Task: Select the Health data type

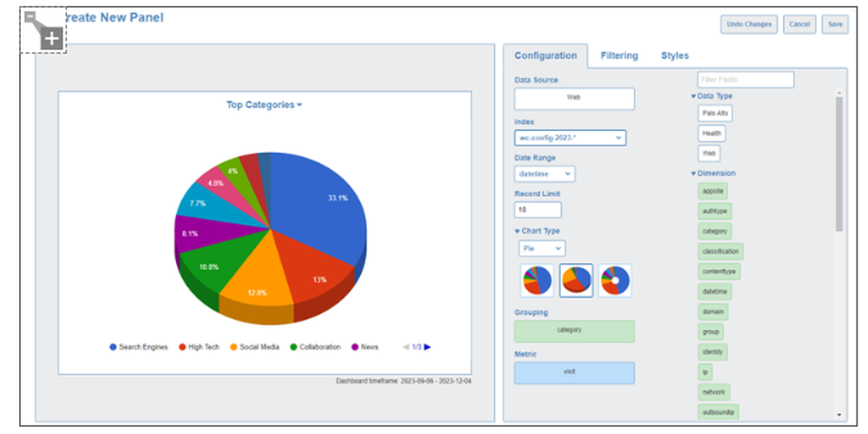Action: click(x=712, y=134)
